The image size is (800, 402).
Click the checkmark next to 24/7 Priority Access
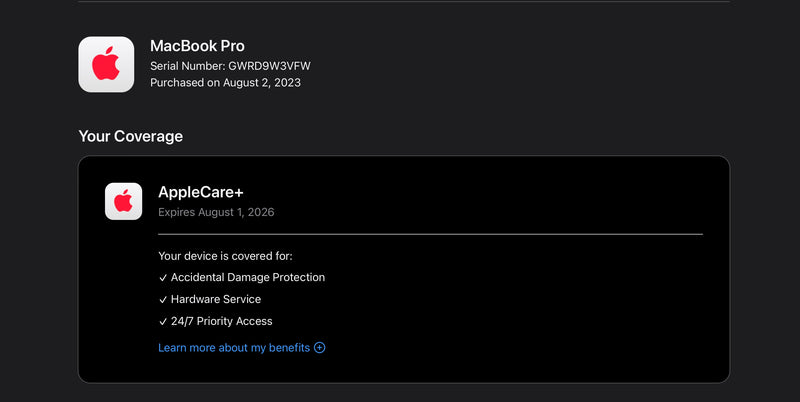(163, 322)
